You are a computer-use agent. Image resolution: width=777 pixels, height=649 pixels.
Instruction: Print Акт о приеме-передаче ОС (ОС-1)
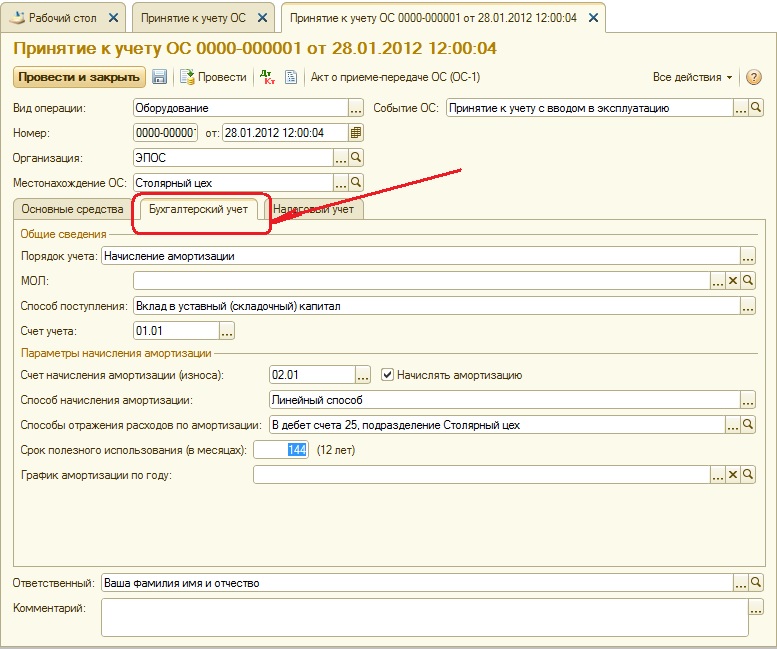(395, 77)
